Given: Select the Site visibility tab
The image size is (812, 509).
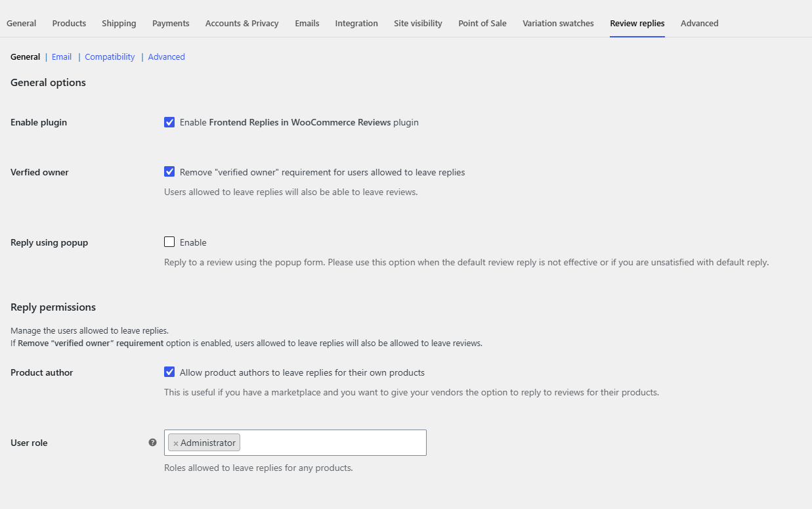Looking at the screenshot, I should point(418,23).
